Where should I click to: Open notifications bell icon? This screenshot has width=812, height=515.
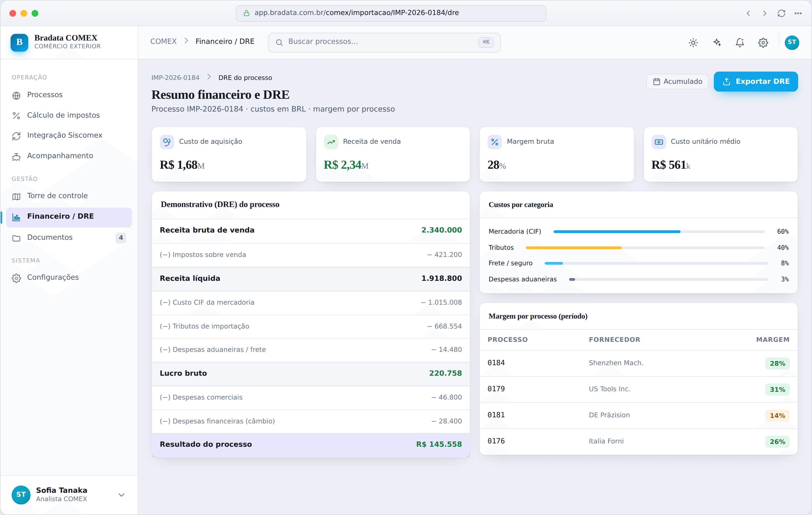(740, 42)
